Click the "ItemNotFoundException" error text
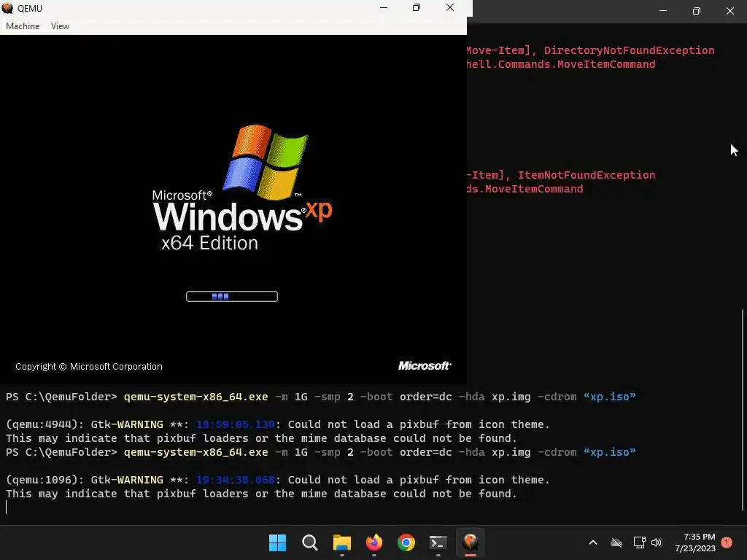 click(x=587, y=175)
